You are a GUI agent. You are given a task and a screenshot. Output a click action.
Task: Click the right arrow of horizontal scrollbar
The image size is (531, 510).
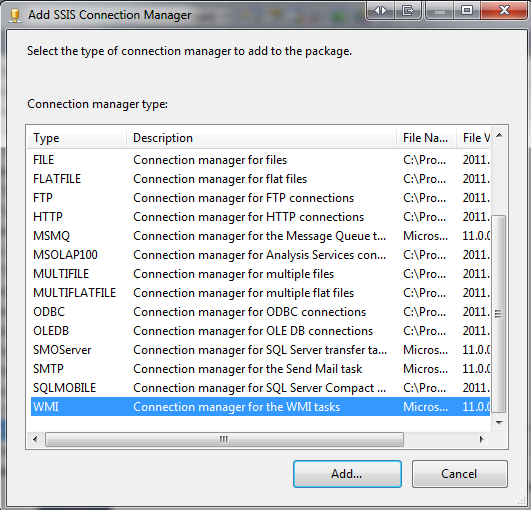[482, 440]
